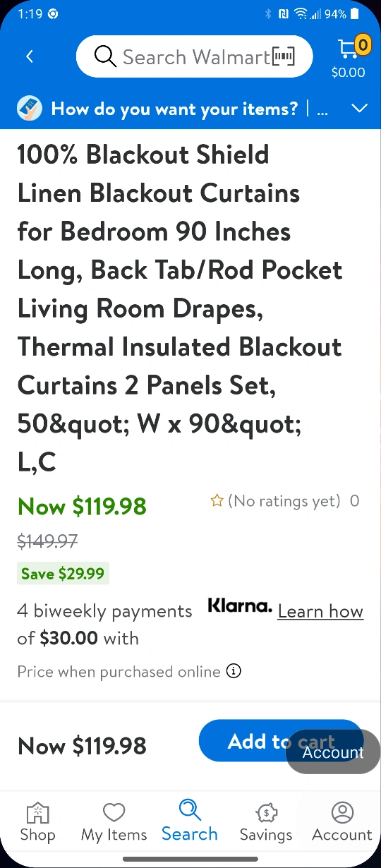Switch to the Search tab
381x868 pixels.
pos(190,821)
